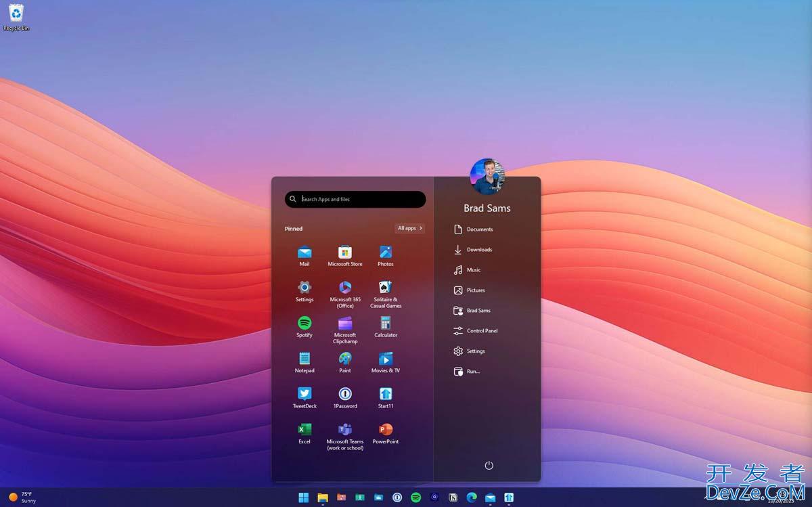The height and width of the screenshot is (507, 812).
Task: Click the Pinned section label
Action: 294,229
